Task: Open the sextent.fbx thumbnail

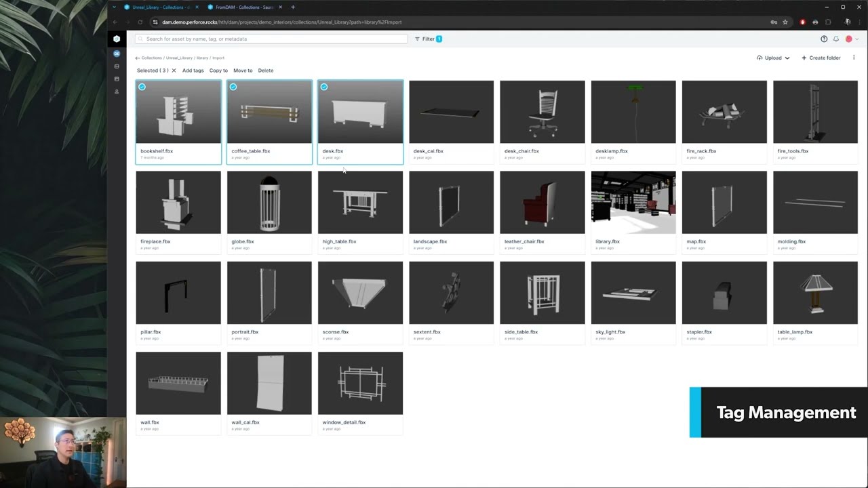Action: coord(452,293)
